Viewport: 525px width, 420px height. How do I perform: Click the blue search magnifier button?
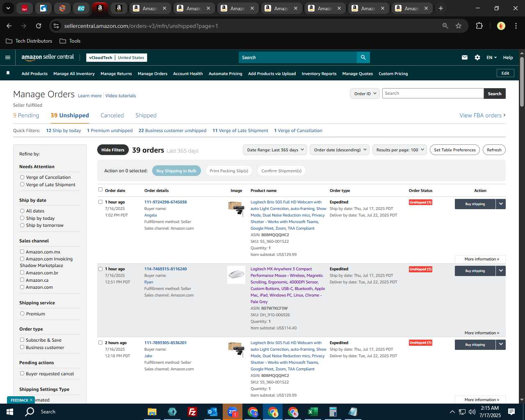click(x=363, y=57)
